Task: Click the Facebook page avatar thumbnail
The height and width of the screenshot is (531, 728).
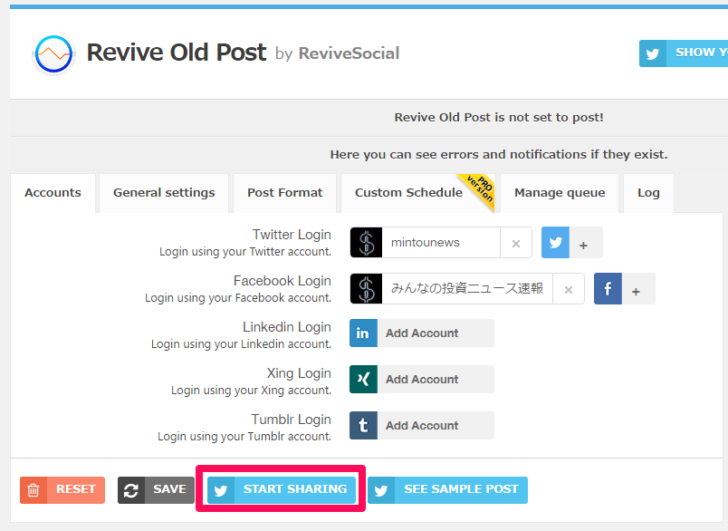Action: click(x=366, y=289)
